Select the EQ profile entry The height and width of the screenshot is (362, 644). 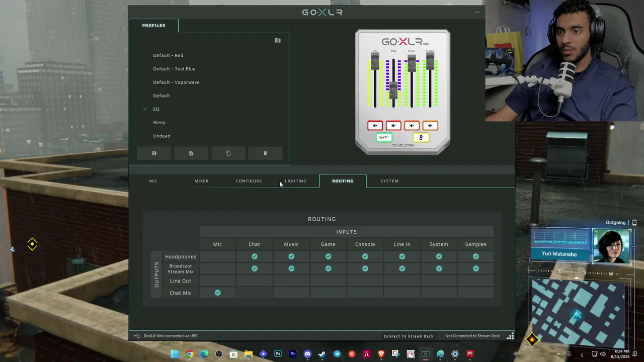tap(156, 109)
